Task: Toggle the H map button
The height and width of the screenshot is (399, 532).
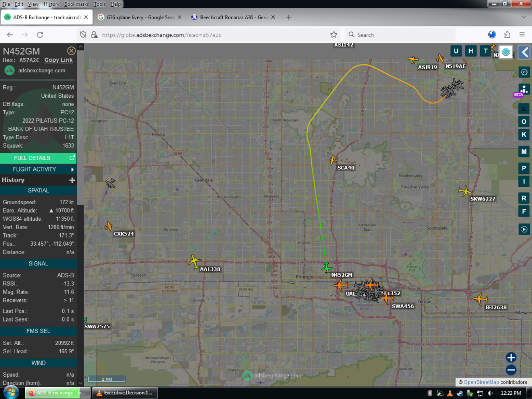Action: click(x=471, y=51)
